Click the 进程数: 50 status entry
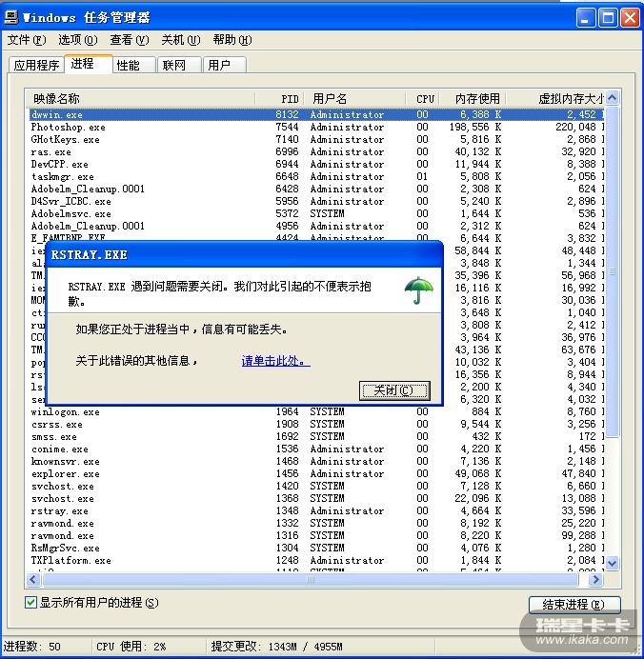Screen dimensions: 644x659 click(x=32, y=647)
